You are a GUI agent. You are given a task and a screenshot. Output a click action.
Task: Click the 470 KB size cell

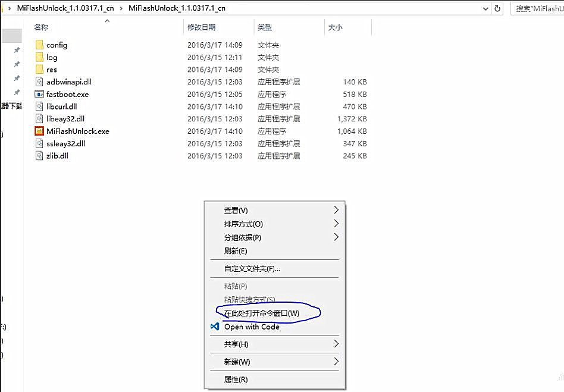(x=355, y=106)
